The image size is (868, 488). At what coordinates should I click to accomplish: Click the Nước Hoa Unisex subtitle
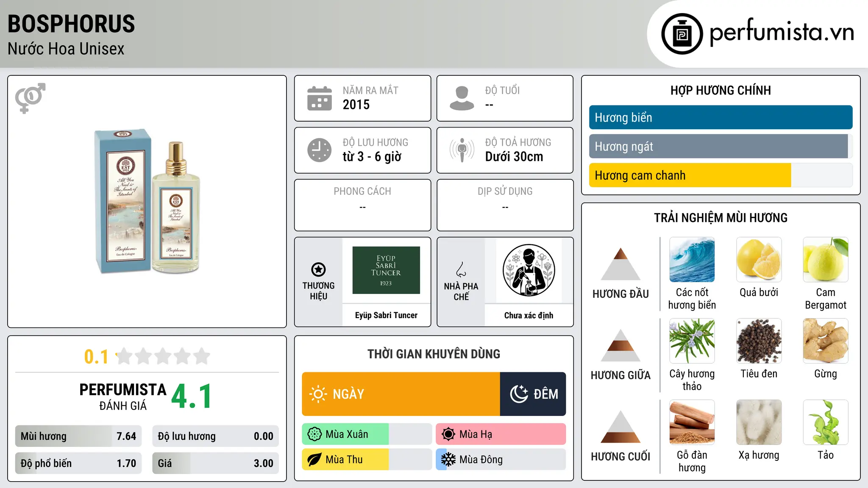pyautogui.click(x=66, y=49)
